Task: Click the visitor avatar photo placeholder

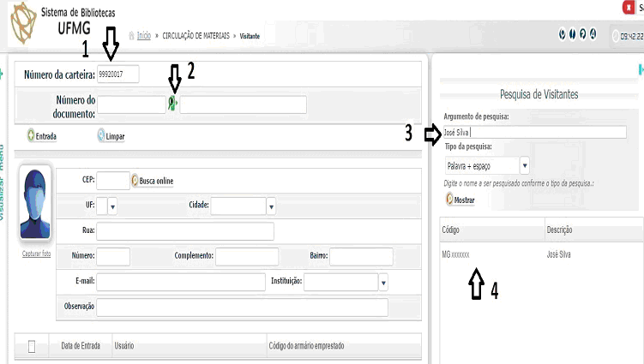Action: pos(35,206)
